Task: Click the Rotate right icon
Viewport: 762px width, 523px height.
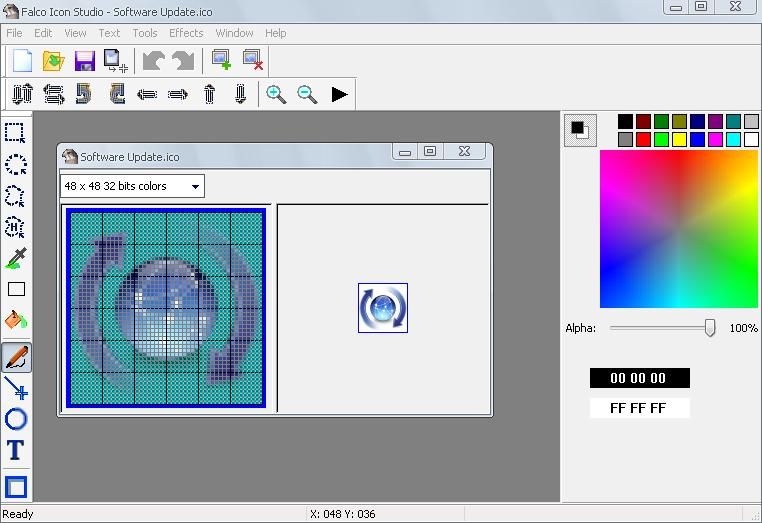Action: coord(85,94)
